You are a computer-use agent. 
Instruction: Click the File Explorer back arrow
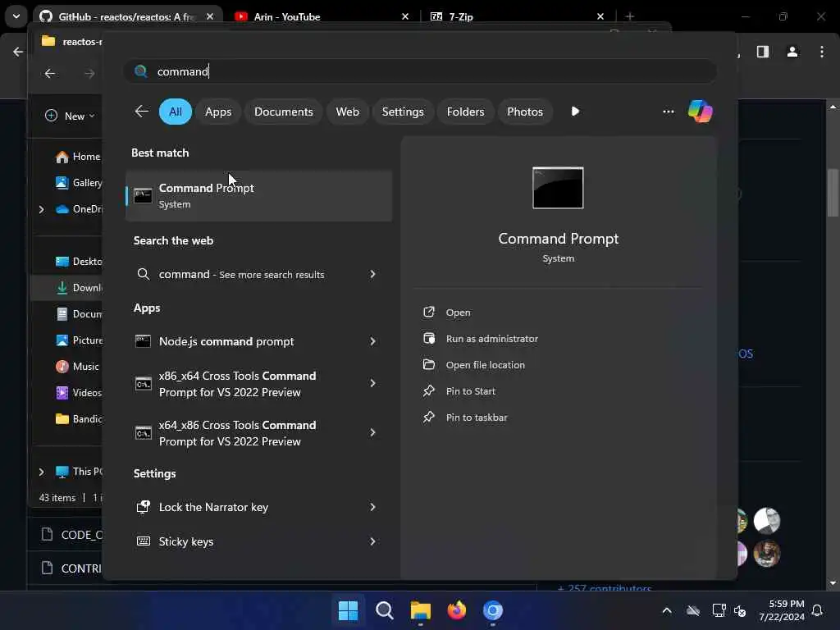tap(50, 73)
